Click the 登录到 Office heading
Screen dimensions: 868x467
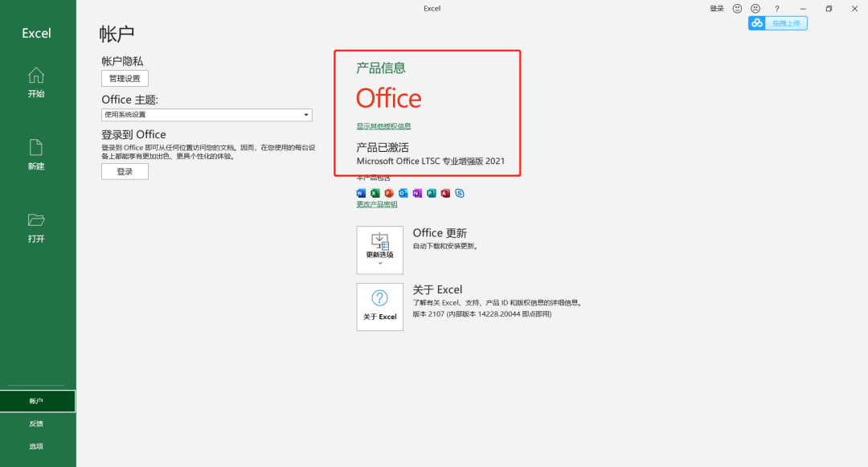coord(133,134)
